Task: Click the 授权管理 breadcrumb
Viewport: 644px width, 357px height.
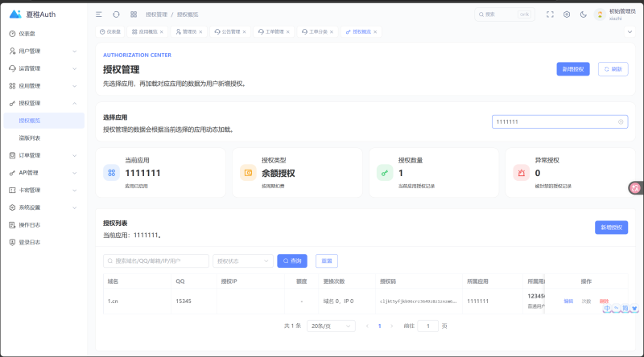Action: [x=156, y=14]
